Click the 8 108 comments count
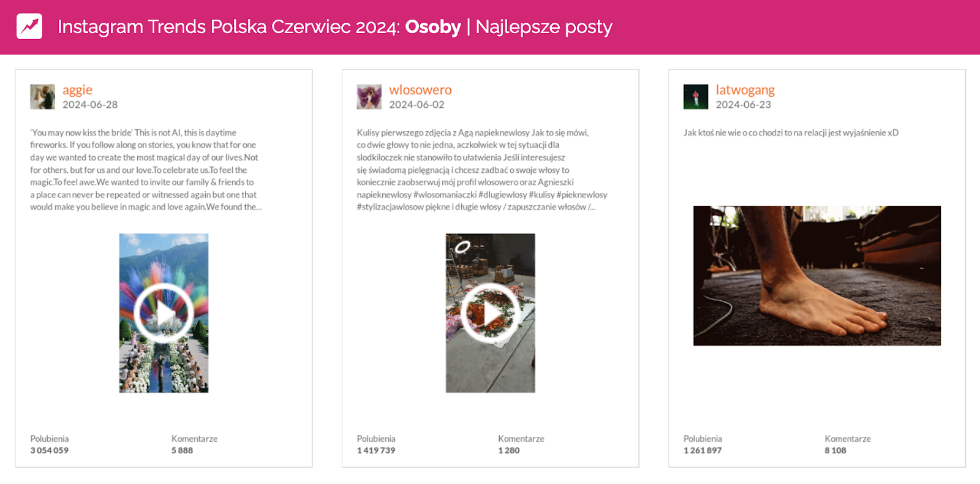The height and width of the screenshot is (484, 980). 835,450
